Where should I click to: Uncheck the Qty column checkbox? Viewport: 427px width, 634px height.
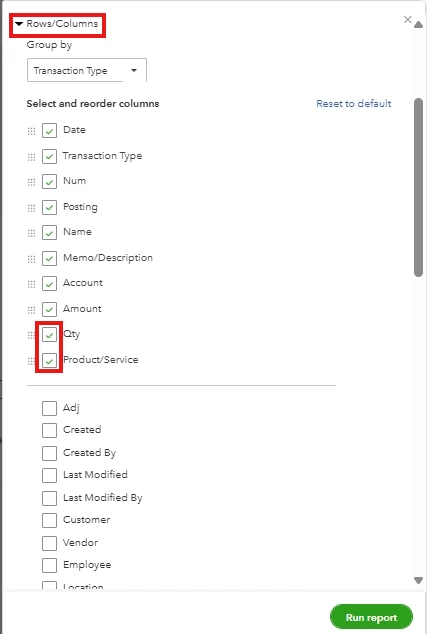49,334
